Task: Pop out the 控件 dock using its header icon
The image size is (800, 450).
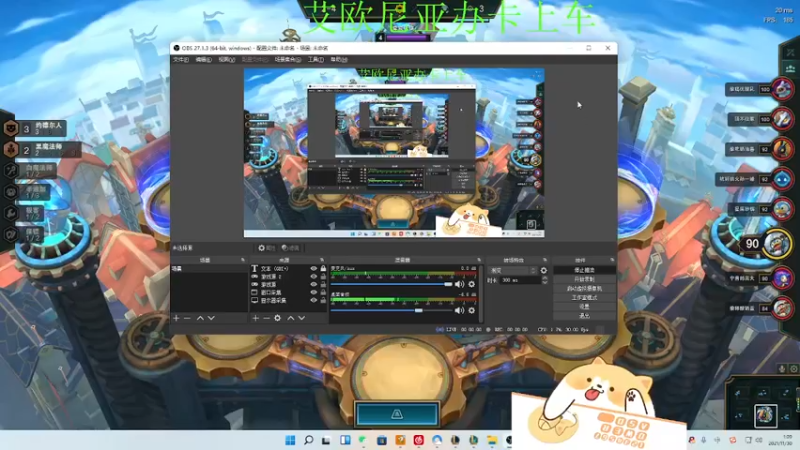Action: (612, 260)
